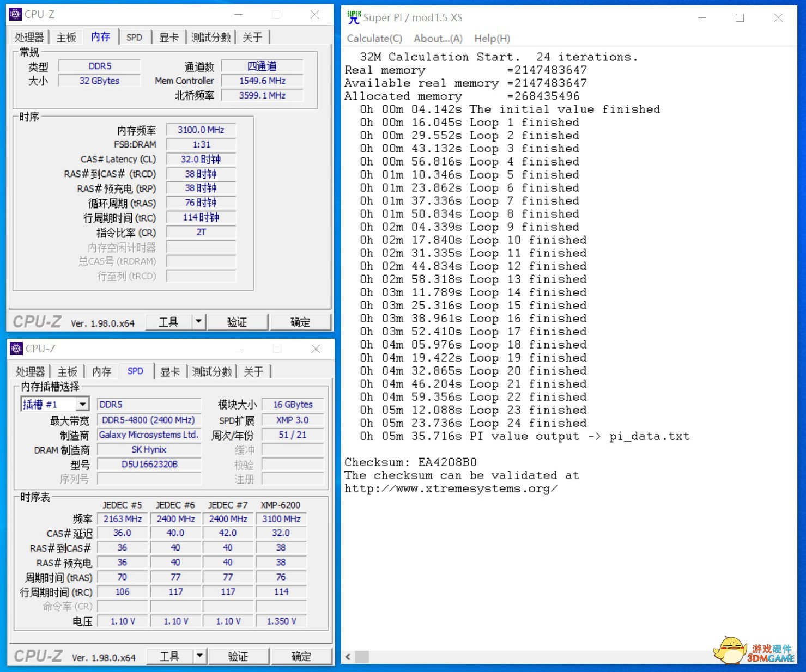This screenshot has height=672, width=806.
Task: Expand the 工具 dropdown arrow in bottom CPU-Z window
Action: pyautogui.click(x=199, y=656)
